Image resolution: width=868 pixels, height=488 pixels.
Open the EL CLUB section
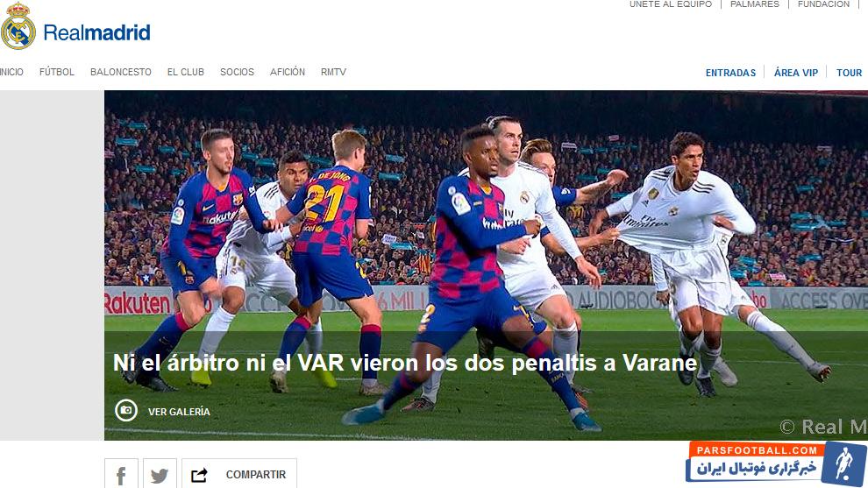pos(186,72)
